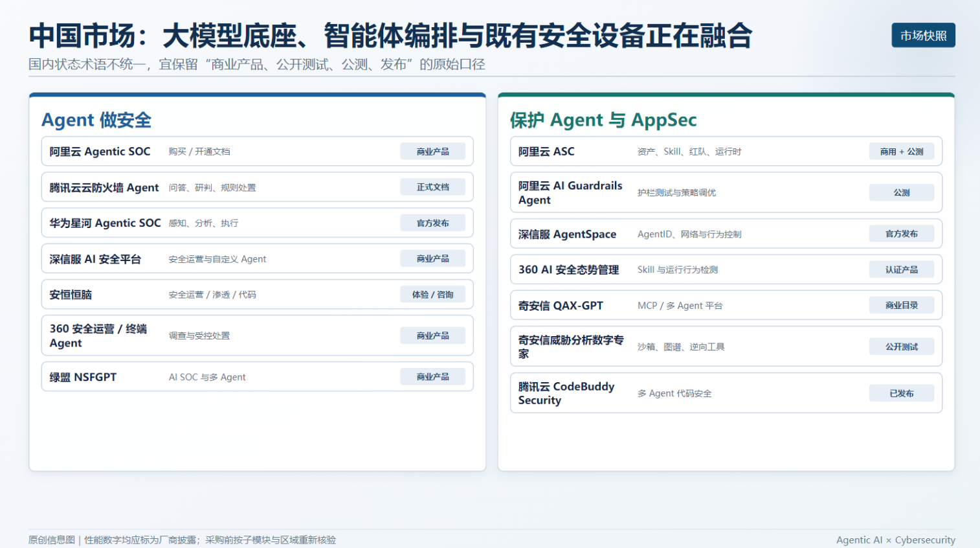Click the AgentID、网络与行为控制 description

(x=689, y=234)
